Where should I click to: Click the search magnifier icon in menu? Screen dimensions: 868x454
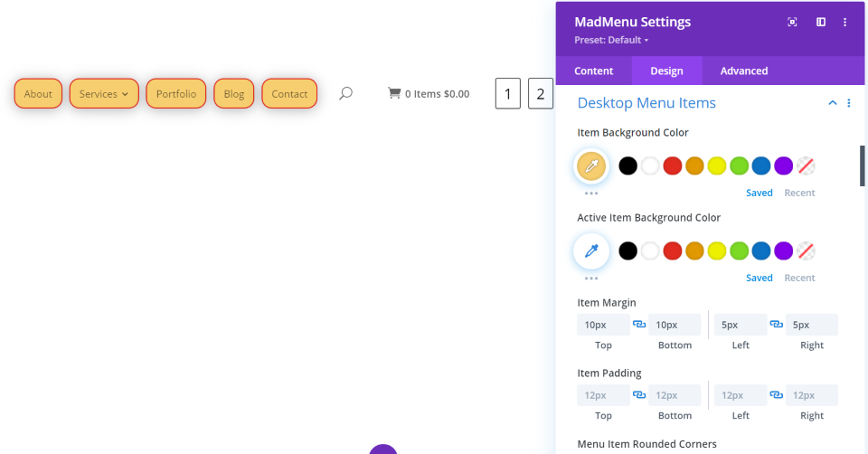pyautogui.click(x=345, y=93)
